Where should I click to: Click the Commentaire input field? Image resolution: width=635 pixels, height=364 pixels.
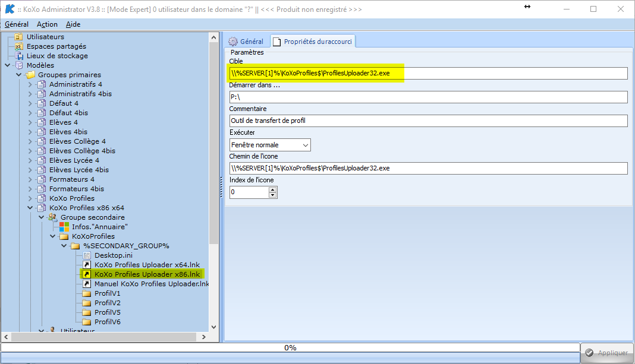[x=429, y=121]
